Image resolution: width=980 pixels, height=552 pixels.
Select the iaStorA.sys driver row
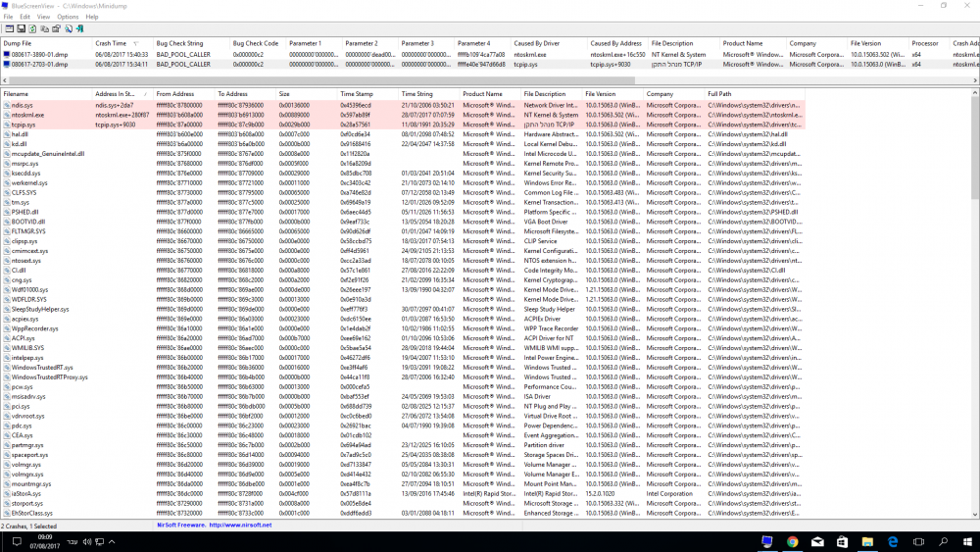[x=403, y=494]
